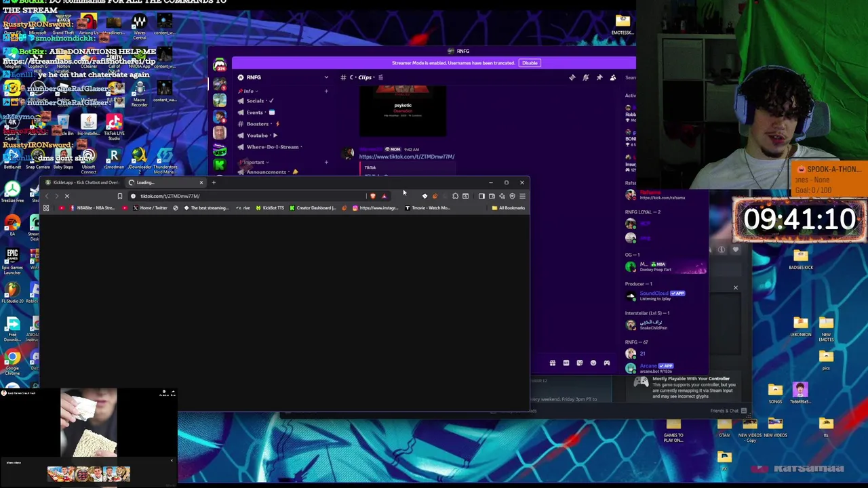Open the Home / Twitter bookmark
The height and width of the screenshot is (488, 868).
click(149, 208)
